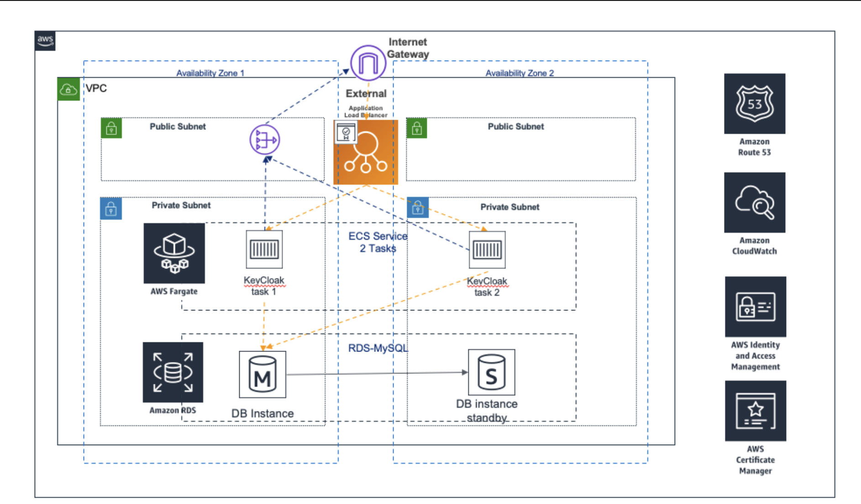Click the KeyCloak task 2 container icon

tap(487, 250)
